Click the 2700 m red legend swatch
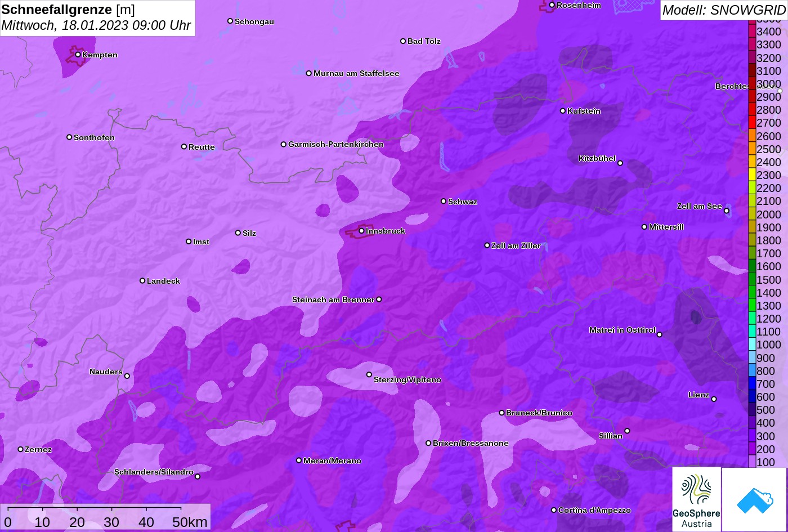The width and height of the screenshot is (788, 532). click(x=752, y=123)
